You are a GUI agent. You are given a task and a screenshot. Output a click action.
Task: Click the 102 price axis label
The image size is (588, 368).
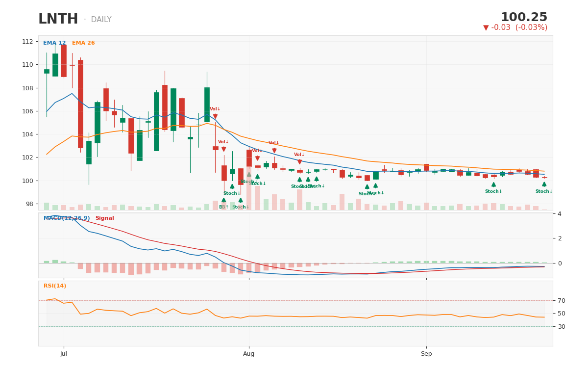click(x=27, y=158)
